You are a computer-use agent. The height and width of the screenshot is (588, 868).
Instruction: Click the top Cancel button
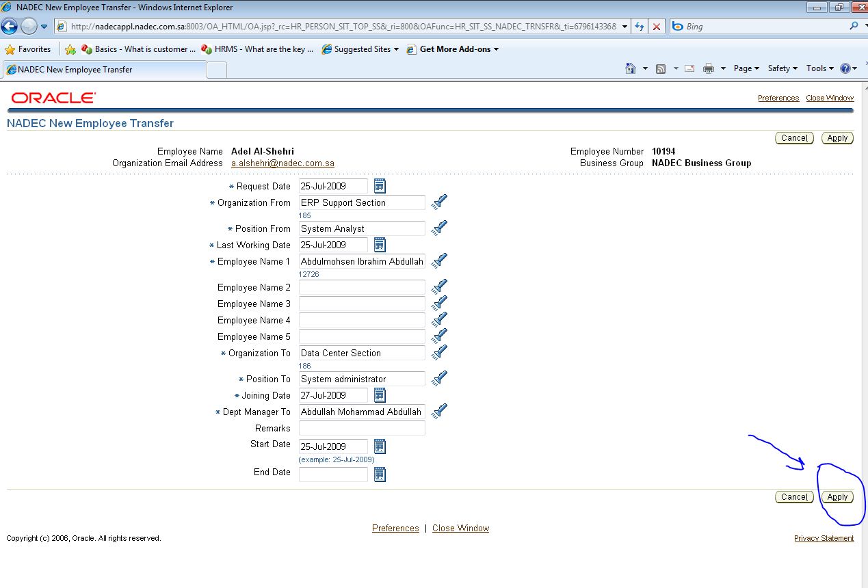(794, 138)
